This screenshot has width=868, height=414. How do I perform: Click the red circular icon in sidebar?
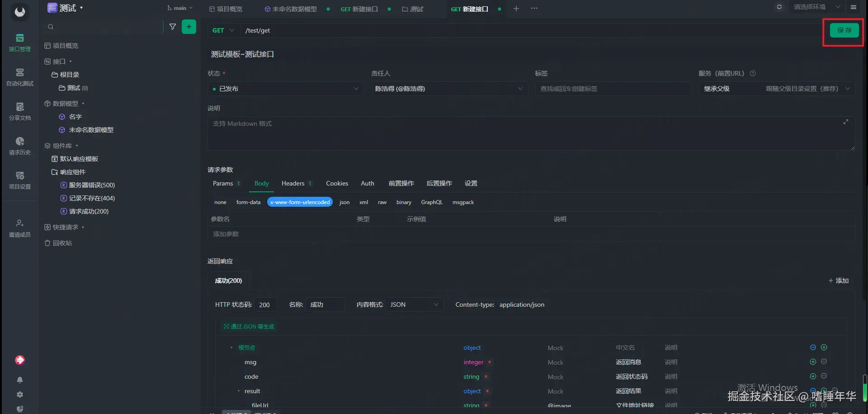[20, 360]
